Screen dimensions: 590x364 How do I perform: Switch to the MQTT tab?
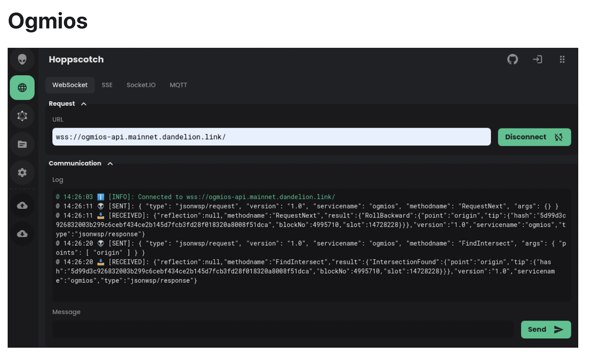click(x=178, y=85)
